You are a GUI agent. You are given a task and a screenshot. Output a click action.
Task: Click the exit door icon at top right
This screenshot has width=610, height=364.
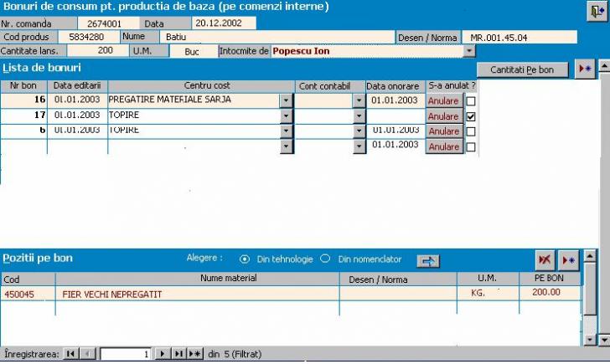click(x=596, y=10)
